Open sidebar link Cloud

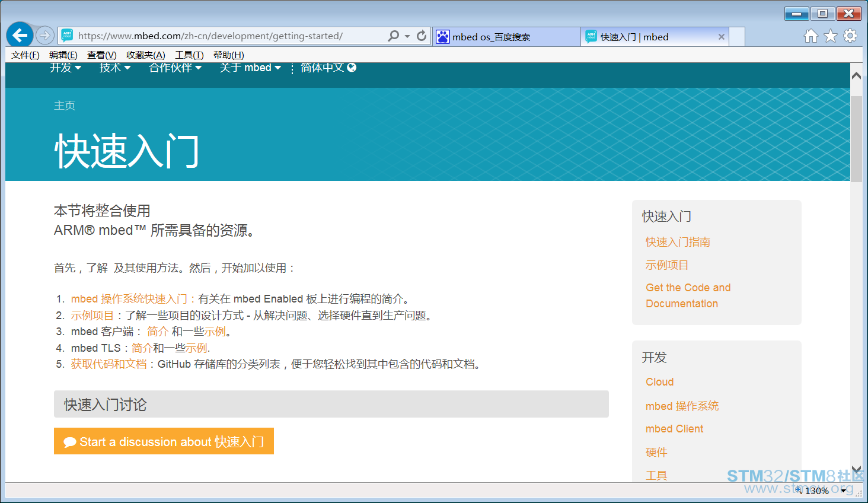pos(660,382)
